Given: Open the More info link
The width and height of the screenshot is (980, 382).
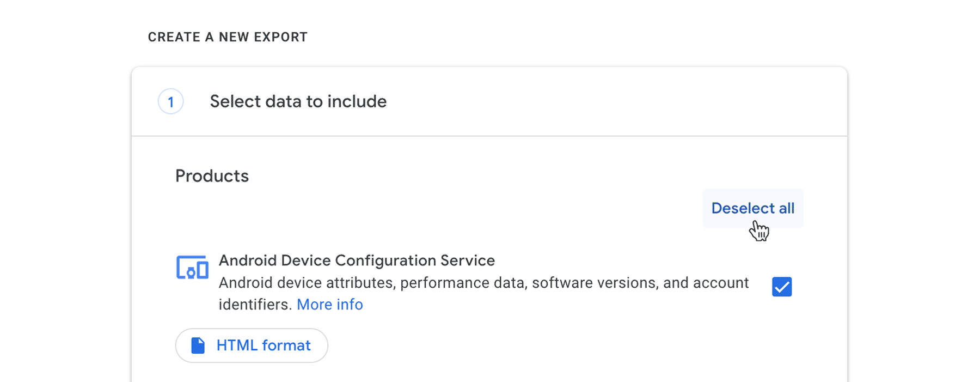Looking at the screenshot, I should (329, 305).
